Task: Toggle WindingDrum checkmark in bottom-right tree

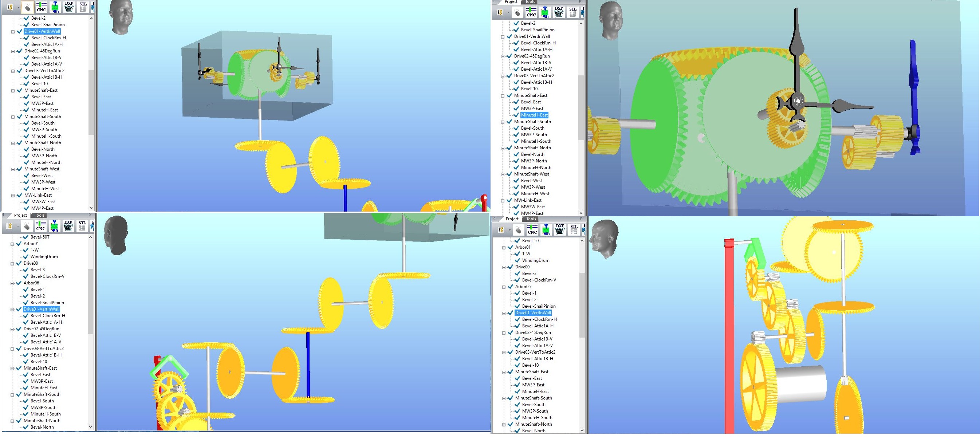Action: 517,260
